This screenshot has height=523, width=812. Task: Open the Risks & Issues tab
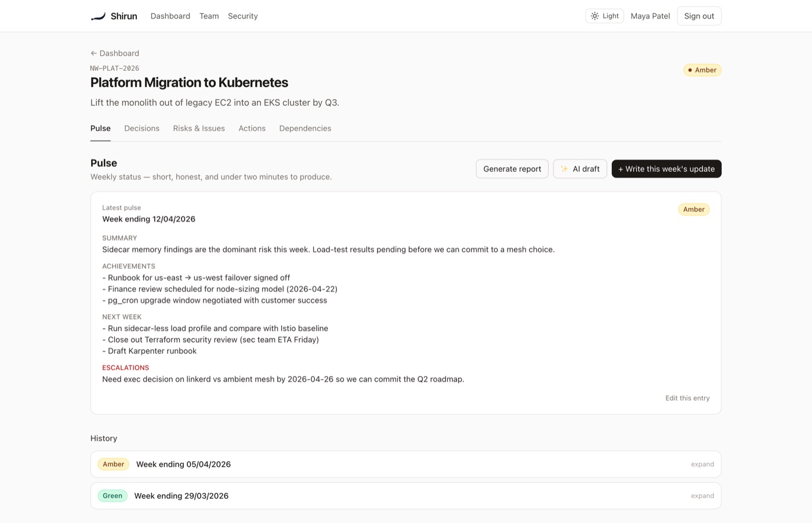click(x=199, y=128)
